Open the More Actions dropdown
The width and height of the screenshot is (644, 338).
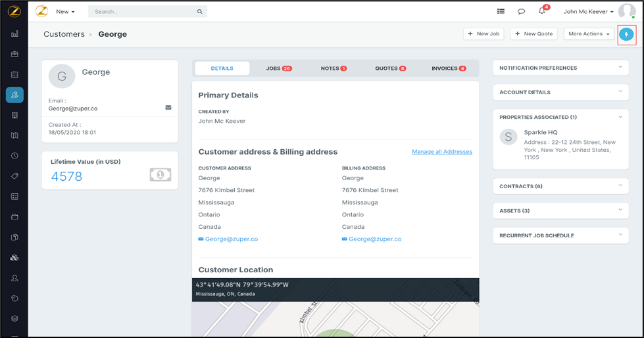[x=589, y=34]
